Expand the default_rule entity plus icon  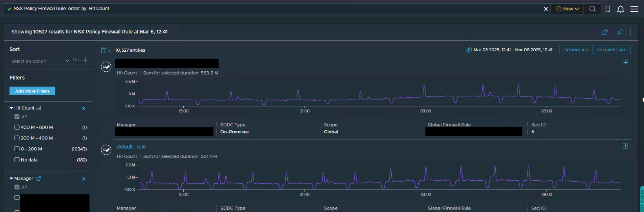[625, 146]
